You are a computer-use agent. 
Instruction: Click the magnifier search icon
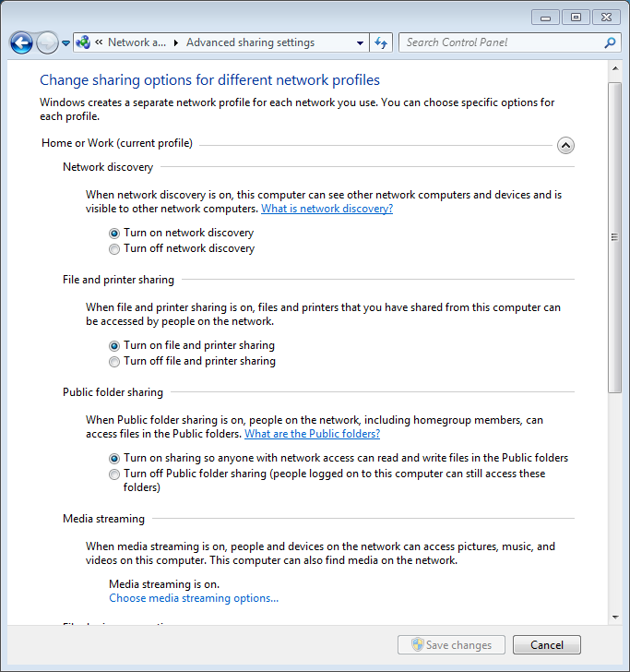pyautogui.click(x=610, y=42)
